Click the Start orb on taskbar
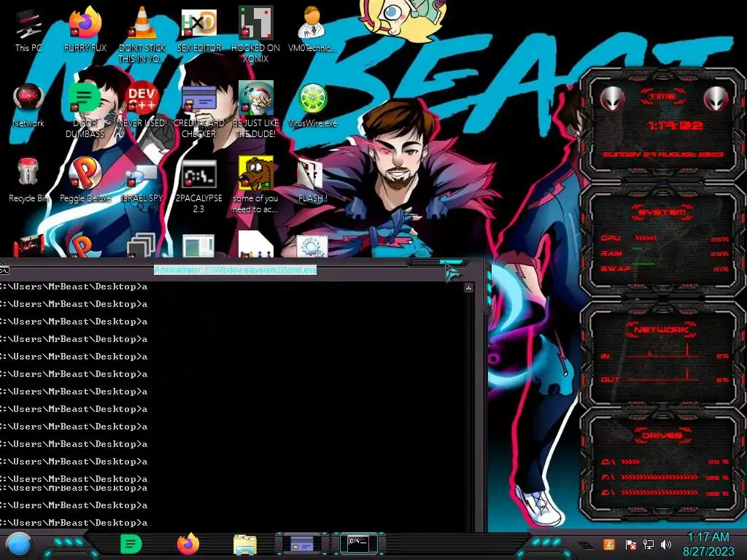 pos(19,544)
